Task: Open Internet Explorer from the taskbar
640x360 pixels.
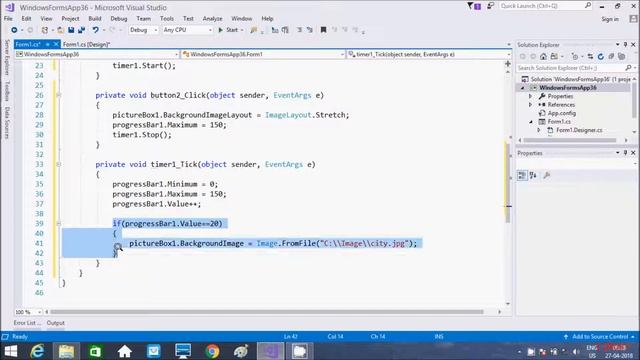Action: click(38, 351)
